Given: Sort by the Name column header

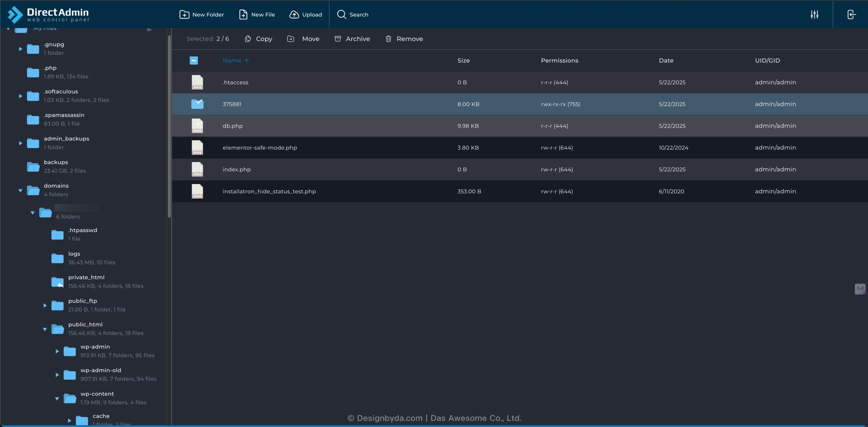Looking at the screenshot, I should (236, 60).
